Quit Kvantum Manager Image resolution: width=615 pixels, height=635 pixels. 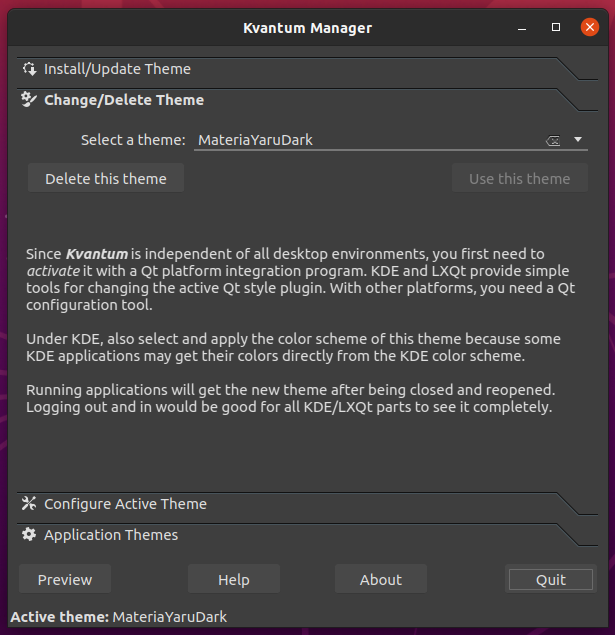(551, 579)
